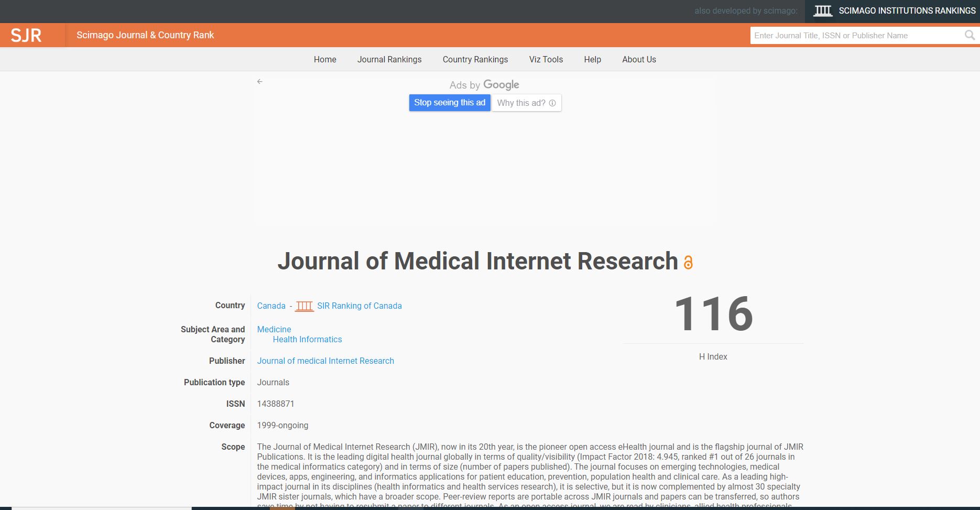Click the SIR ranking column icon near Canada

[x=304, y=306]
